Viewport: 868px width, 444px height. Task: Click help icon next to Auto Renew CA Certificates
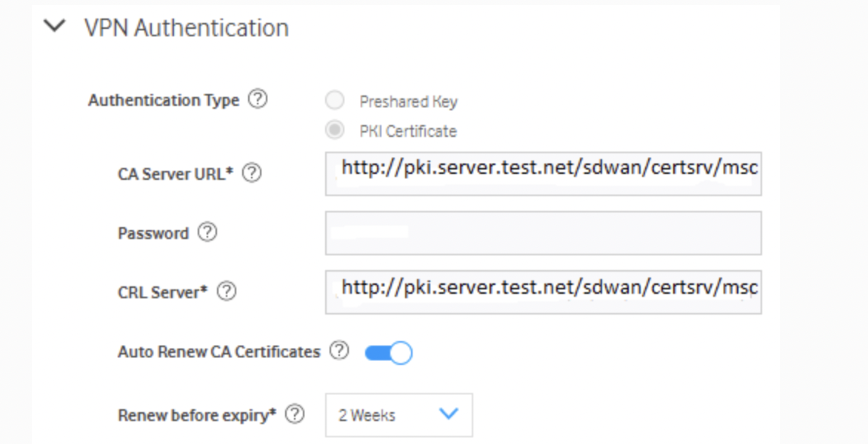tap(338, 351)
